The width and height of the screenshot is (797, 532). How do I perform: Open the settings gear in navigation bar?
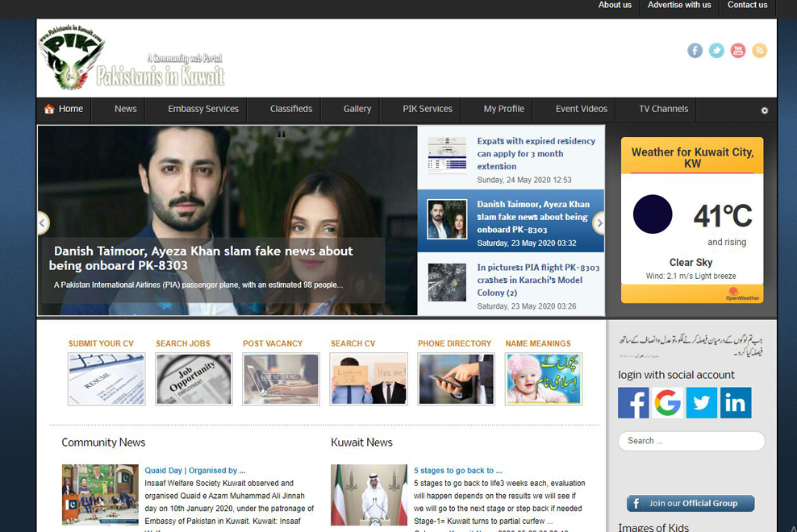coord(765,110)
